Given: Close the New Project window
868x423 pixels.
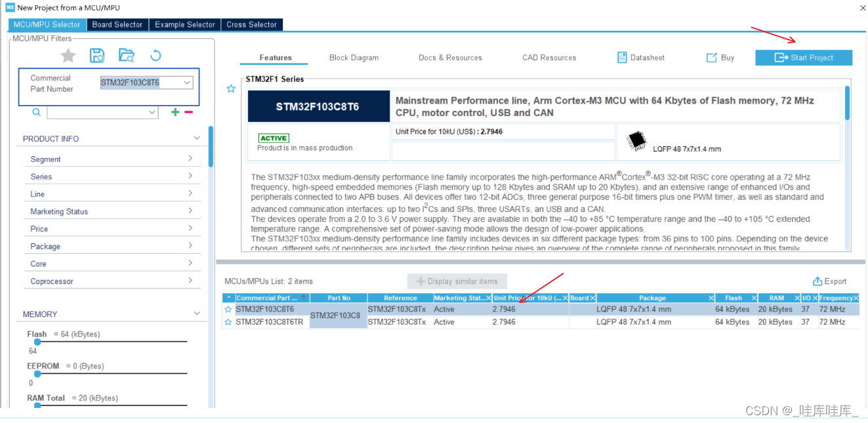Looking at the screenshot, I should (861, 7).
